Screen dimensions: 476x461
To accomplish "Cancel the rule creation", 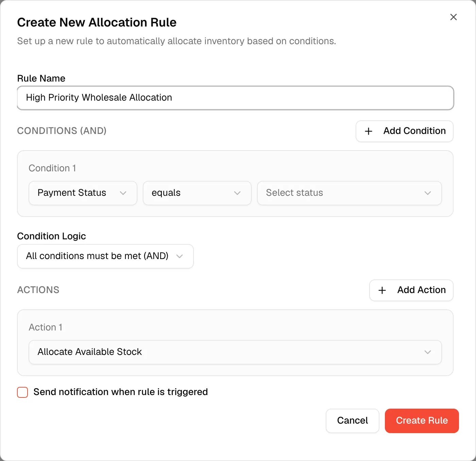I will (353, 421).
